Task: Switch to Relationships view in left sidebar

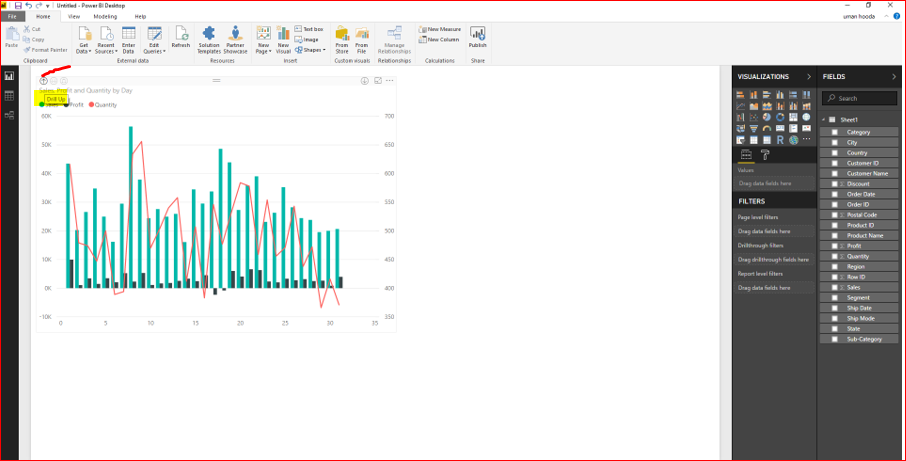Action: [x=9, y=116]
